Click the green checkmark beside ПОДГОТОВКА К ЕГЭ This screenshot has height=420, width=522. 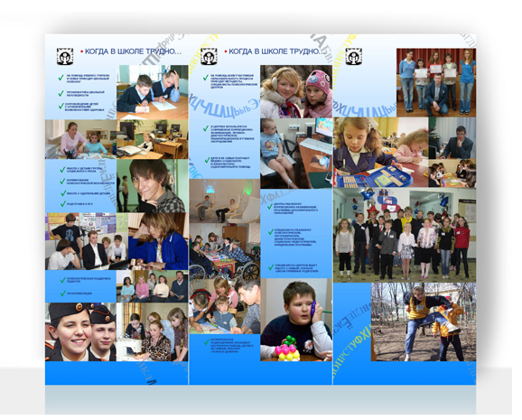pos(63,203)
